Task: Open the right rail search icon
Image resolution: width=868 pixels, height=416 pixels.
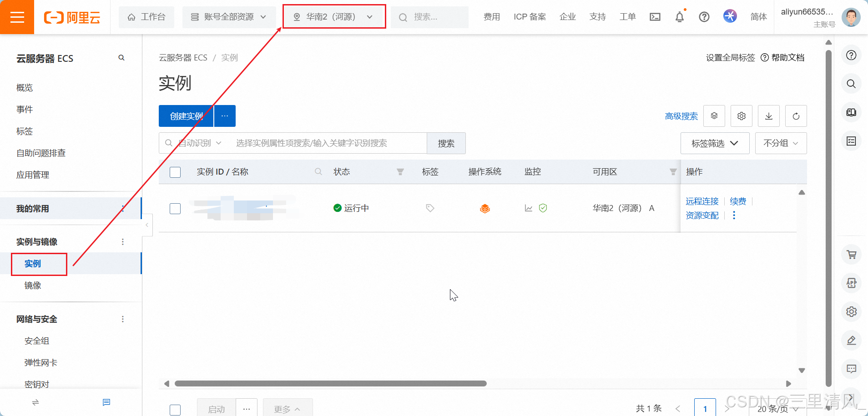Action: click(851, 84)
